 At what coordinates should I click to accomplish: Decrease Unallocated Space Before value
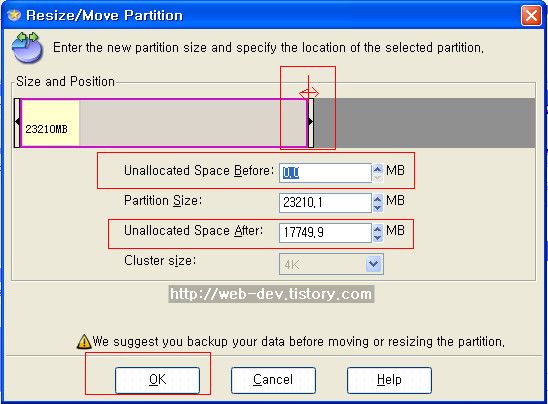(377, 177)
